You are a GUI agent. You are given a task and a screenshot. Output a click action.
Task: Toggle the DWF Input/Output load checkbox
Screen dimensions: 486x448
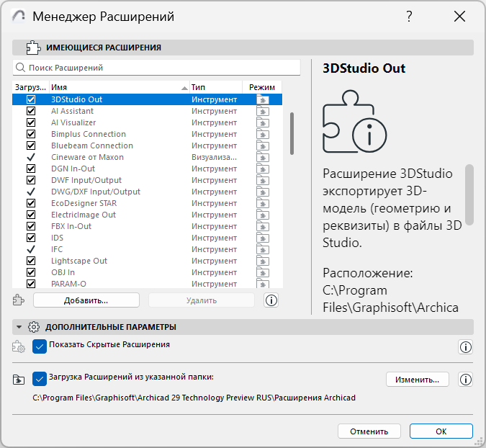click(31, 180)
